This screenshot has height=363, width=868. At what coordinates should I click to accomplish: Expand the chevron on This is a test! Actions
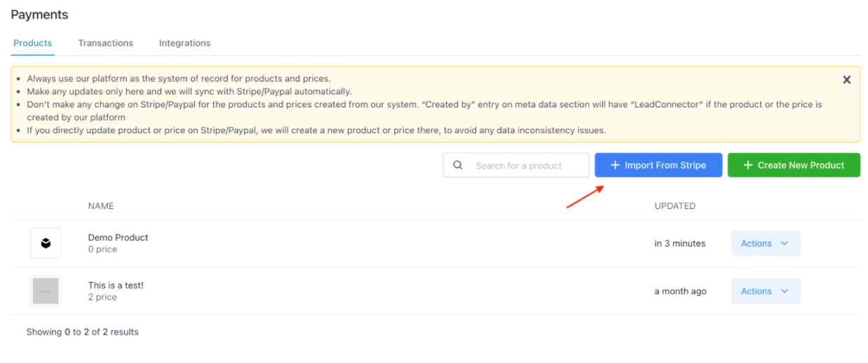click(785, 291)
